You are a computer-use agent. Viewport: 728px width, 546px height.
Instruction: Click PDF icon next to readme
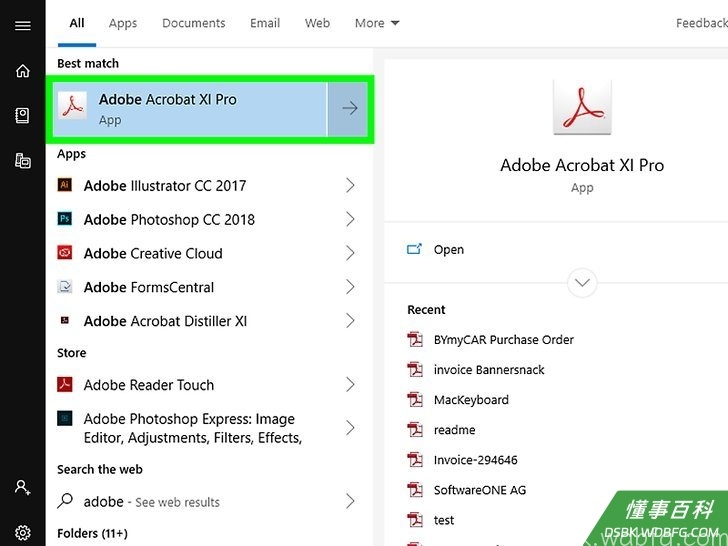tap(415, 430)
